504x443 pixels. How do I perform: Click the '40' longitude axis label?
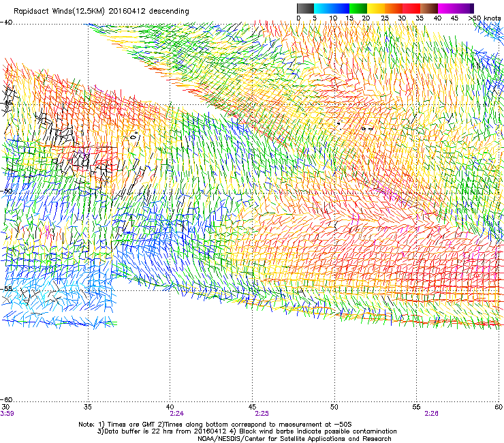pos(170,407)
